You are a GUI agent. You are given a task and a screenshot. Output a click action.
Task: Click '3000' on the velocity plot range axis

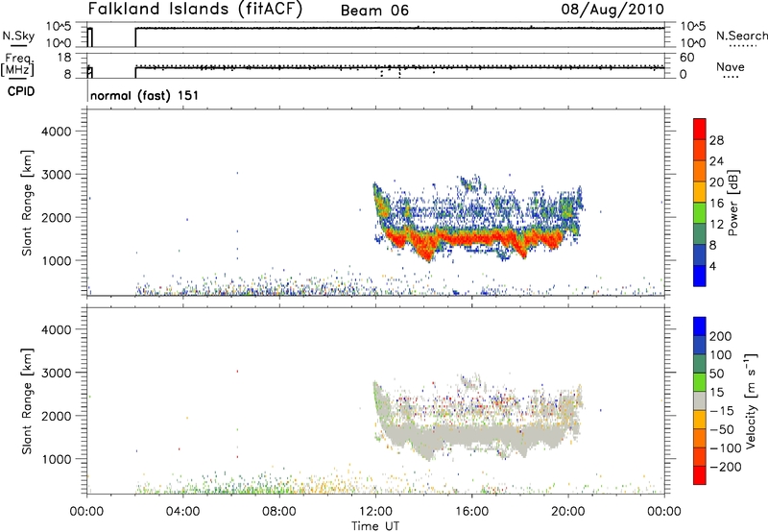click(57, 373)
